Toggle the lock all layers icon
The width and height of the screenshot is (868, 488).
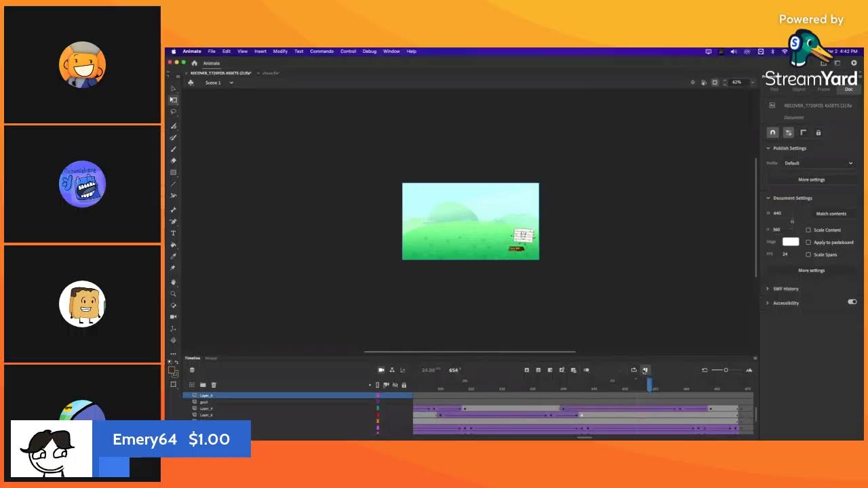pos(404,385)
